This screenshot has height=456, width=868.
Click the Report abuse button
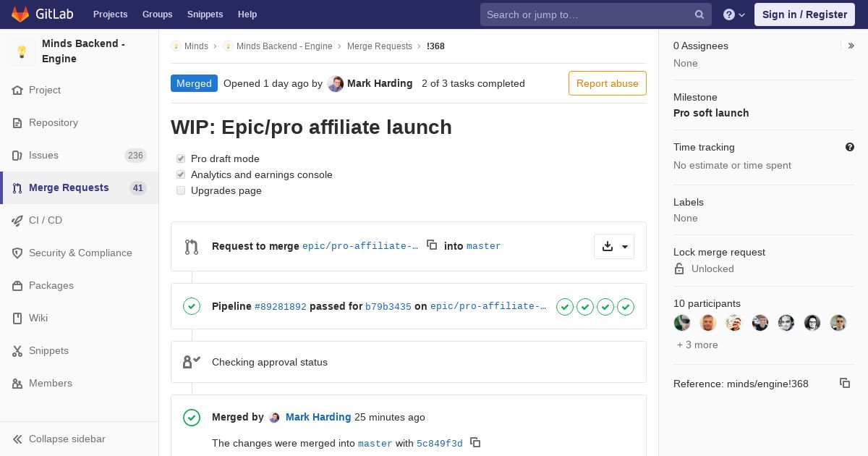click(x=608, y=83)
